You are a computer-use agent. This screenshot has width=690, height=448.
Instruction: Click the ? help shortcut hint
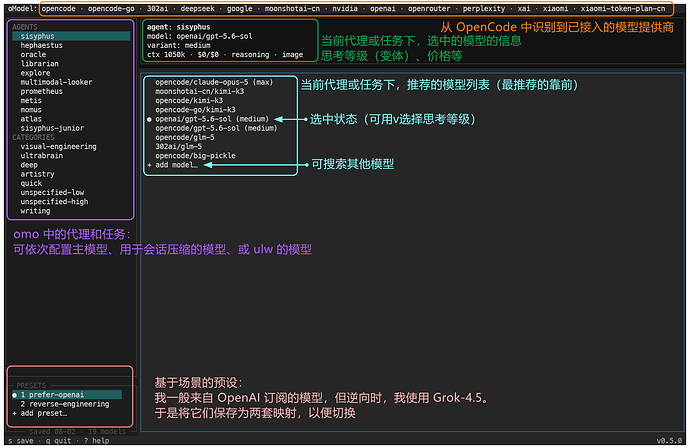pyautogui.click(x=96, y=441)
